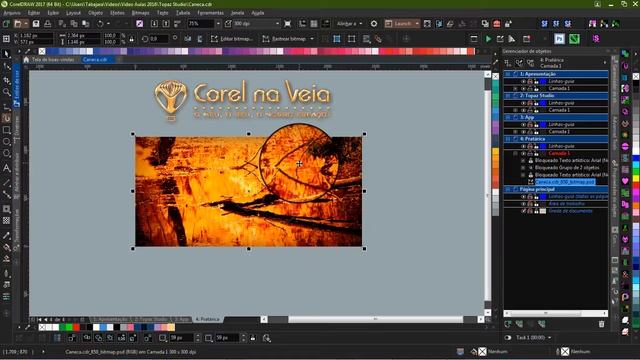Toggle visibility eye of Camada 1 under 2: Topaz Studio
Image resolution: width=640 pixels, height=360 pixels.
click(x=523, y=110)
